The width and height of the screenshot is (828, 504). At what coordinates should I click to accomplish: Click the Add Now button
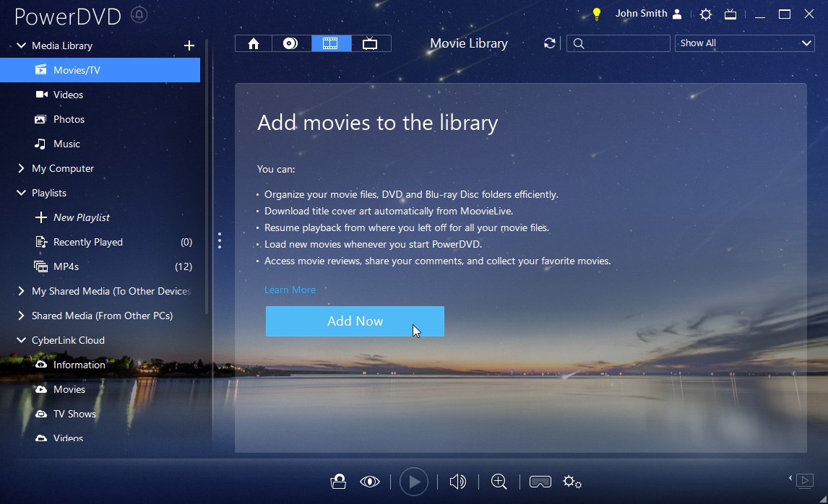(355, 321)
